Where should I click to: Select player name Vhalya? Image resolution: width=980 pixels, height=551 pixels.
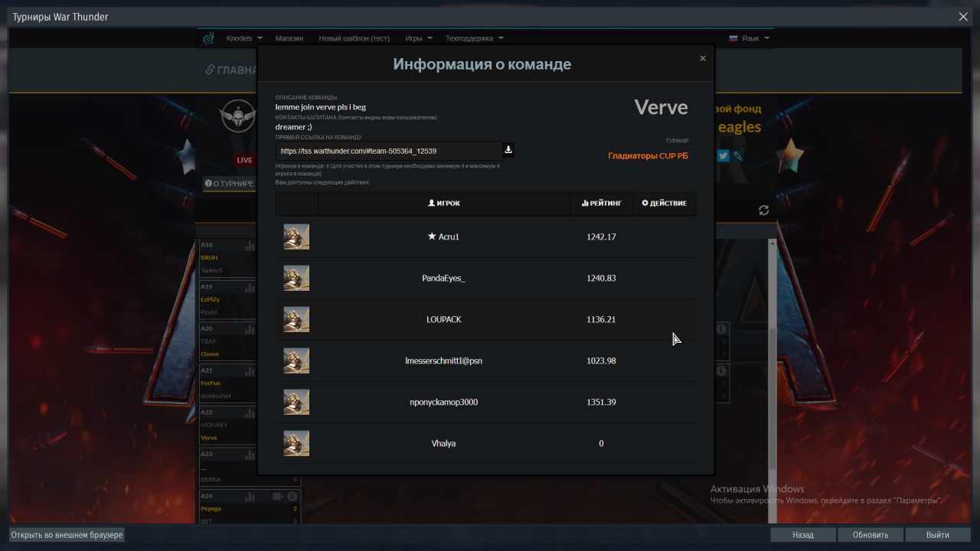pos(443,443)
